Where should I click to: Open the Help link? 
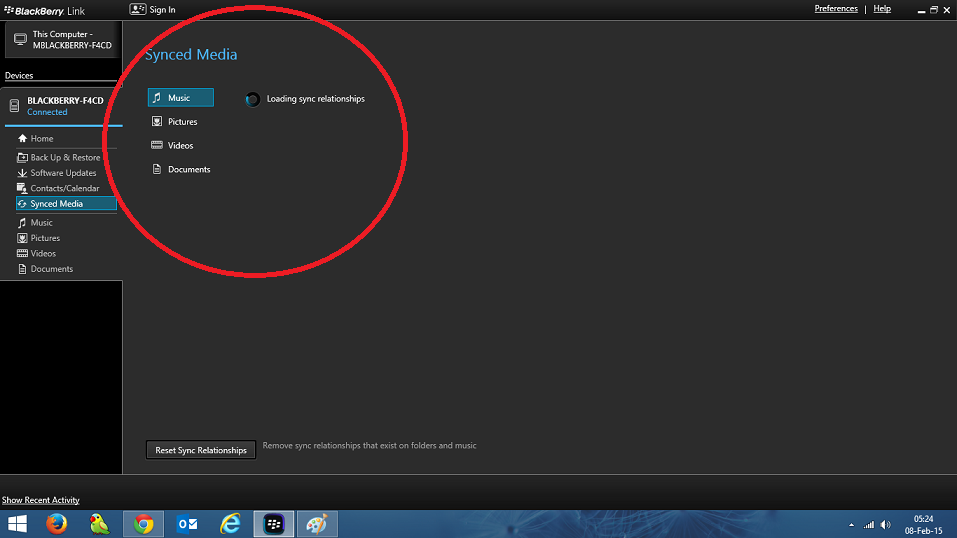coord(882,9)
